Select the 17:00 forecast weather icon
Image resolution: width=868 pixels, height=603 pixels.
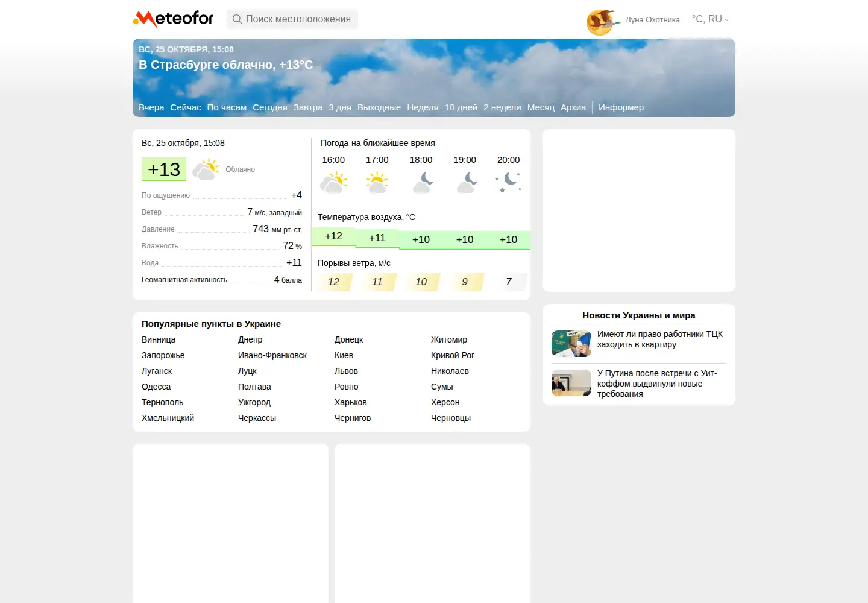coord(377,183)
